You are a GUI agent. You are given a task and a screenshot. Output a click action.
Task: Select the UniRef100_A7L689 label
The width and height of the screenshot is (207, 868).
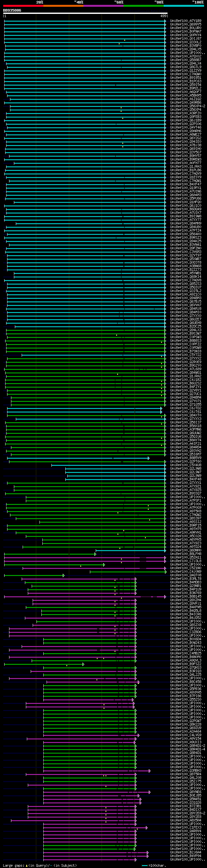pos(186,369)
